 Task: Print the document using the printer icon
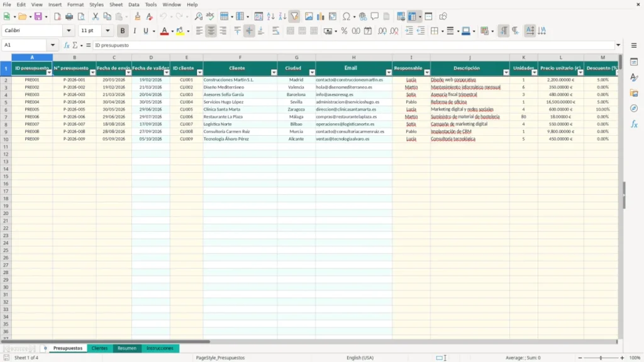pyautogui.click(x=69, y=16)
